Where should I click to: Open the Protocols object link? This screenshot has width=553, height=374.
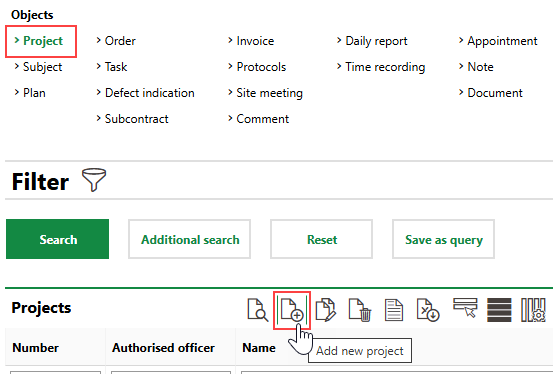(x=261, y=67)
